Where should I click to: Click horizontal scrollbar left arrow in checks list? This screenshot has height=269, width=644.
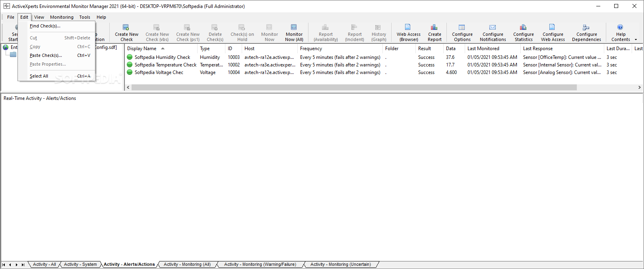pos(128,87)
